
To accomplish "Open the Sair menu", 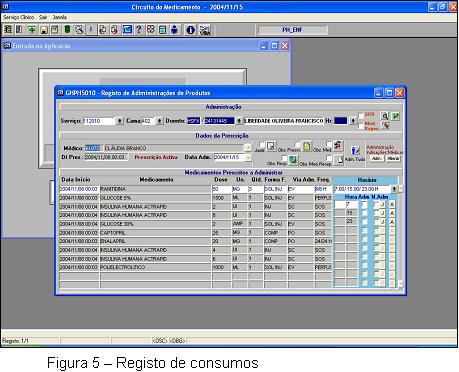I will [43, 17].
